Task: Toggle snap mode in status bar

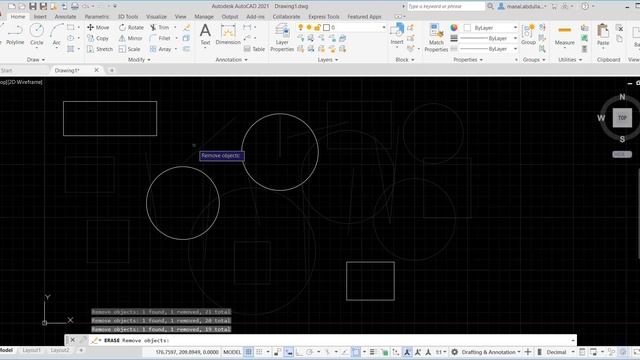Action: (259, 352)
